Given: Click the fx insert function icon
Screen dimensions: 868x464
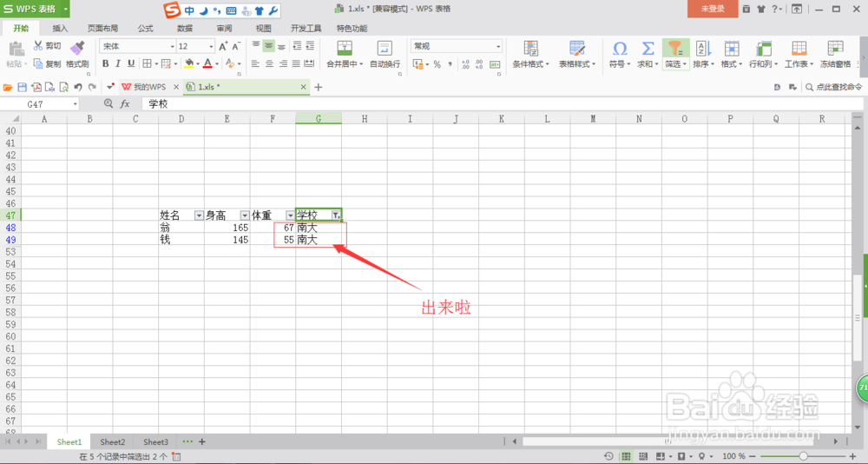Looking at the screenshot, I should click(125, 103).
